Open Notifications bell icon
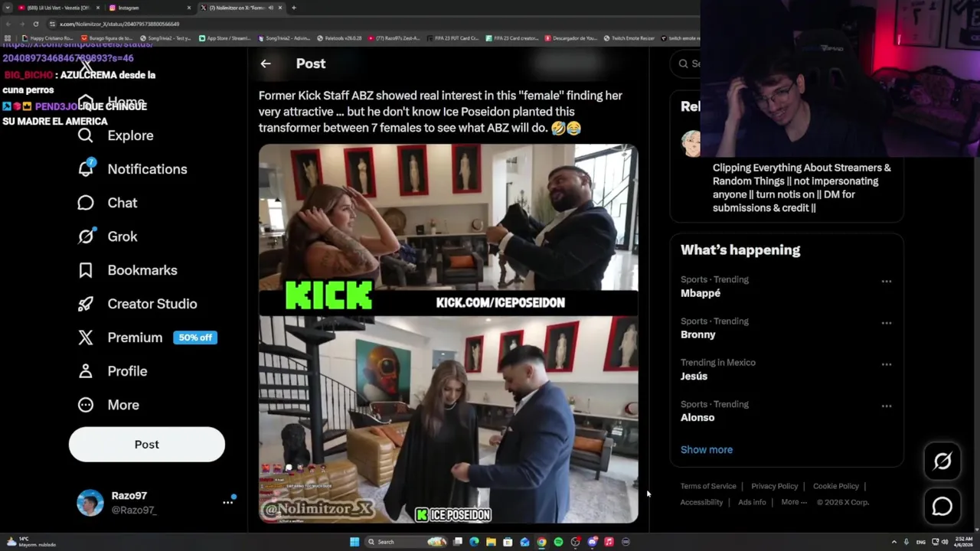Image resolution: width=980 pixels, height=551 pixels. [86, 168]
